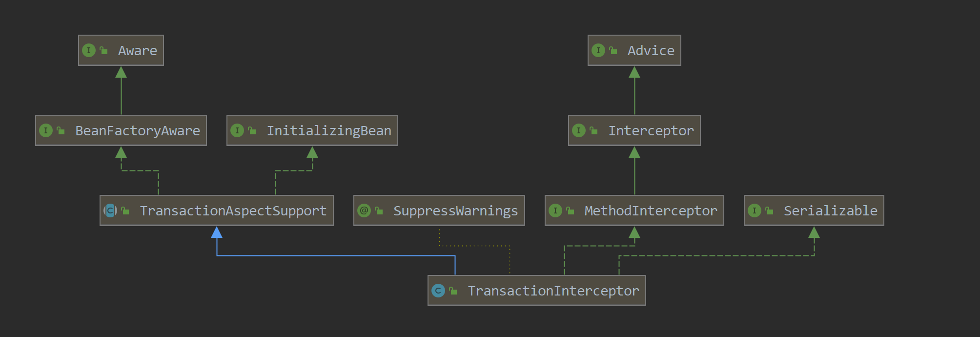Click the annotation icon on SuppressWarnings
Image resolution: width=980 pixels, height=337 pixels.
(x=364, y=211)
